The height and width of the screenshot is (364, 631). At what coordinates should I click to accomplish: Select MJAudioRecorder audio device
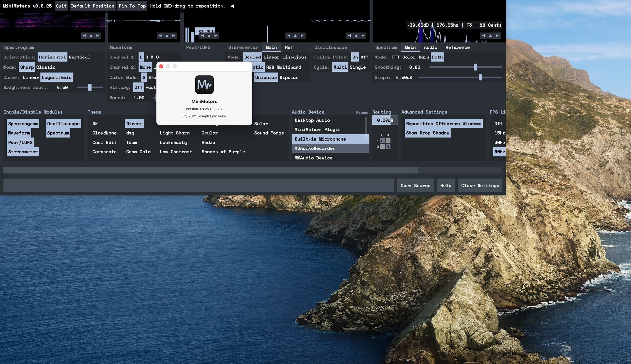[330, 148]
